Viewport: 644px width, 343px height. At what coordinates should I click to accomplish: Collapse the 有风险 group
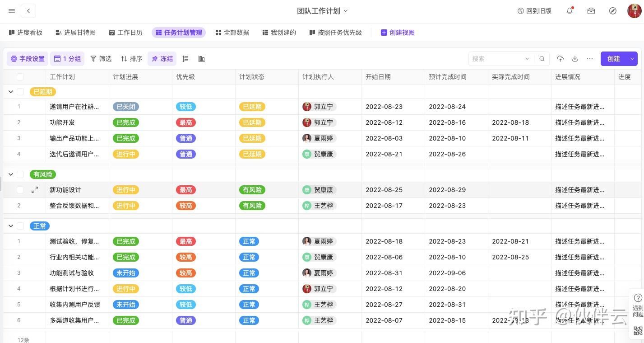11,174
